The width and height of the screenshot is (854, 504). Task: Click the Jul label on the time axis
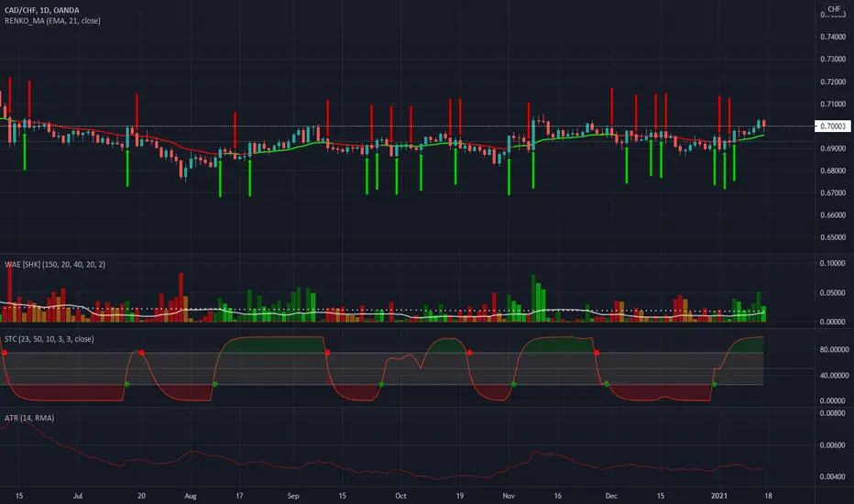click(78, 496)
